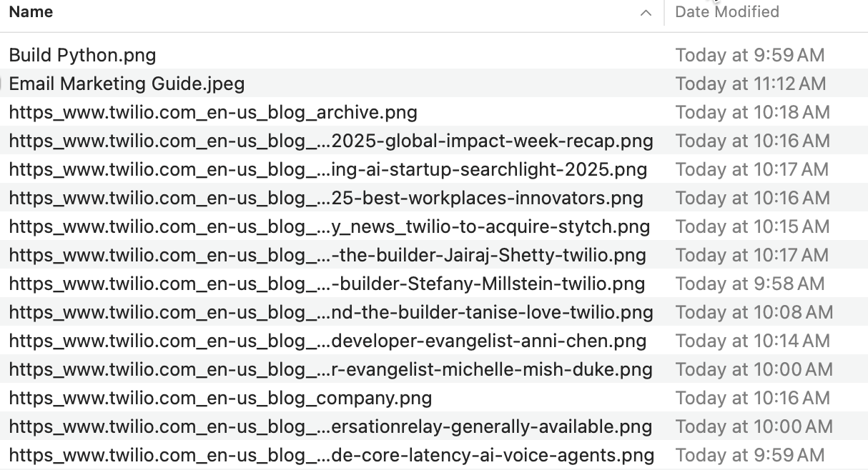Select the 2025-global-impact-week-recap.png file
This screenshot has width=868, height=470.
[x=330, y=141]
